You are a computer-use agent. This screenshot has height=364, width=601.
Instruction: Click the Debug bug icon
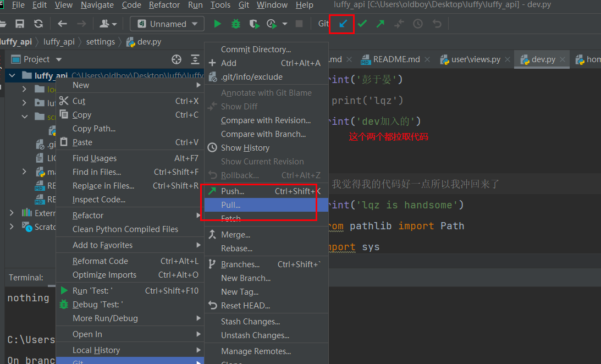click(x=236, y=24)
